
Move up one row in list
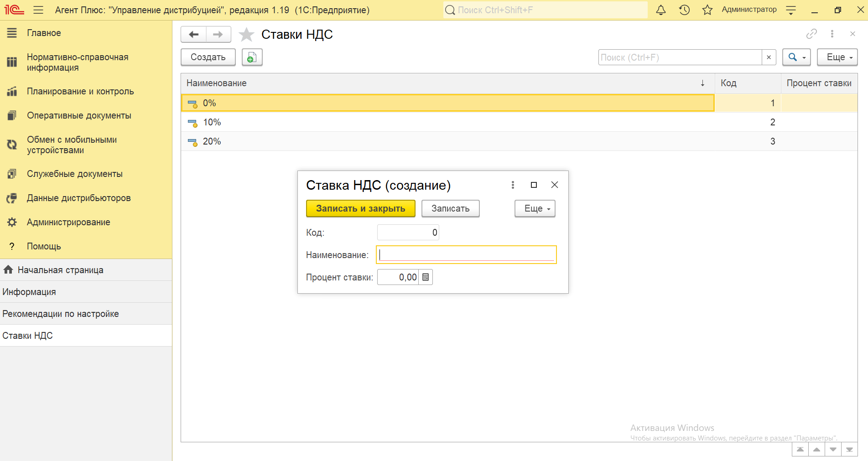(x=816, y=450)
